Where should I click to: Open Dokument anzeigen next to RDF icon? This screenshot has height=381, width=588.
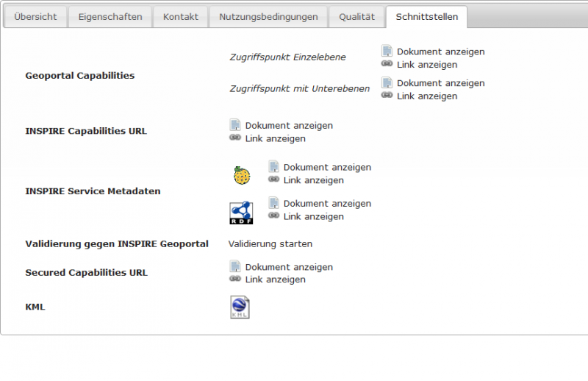point(327,204)
